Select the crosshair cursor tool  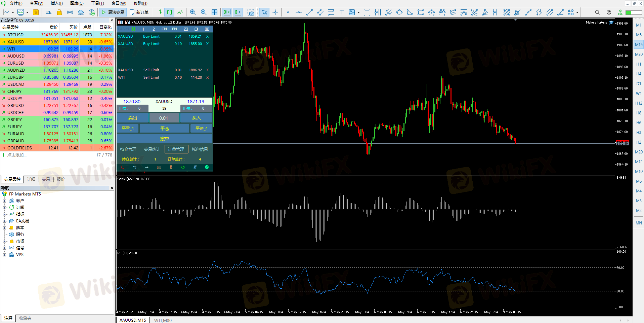tap(275, 12)
